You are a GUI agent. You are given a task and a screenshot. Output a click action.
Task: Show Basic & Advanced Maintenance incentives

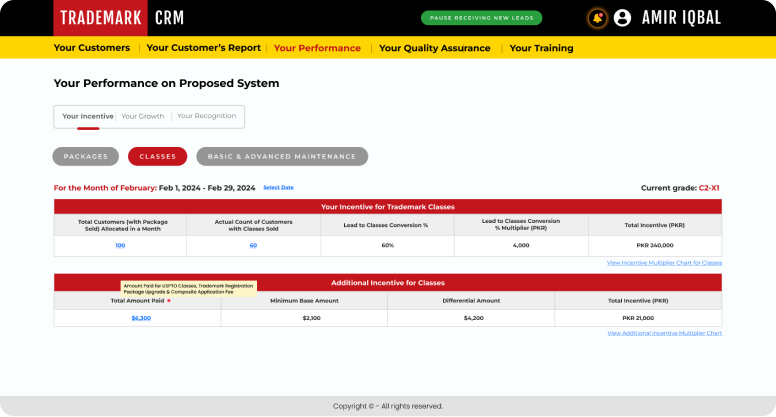(x=282, y=156)
